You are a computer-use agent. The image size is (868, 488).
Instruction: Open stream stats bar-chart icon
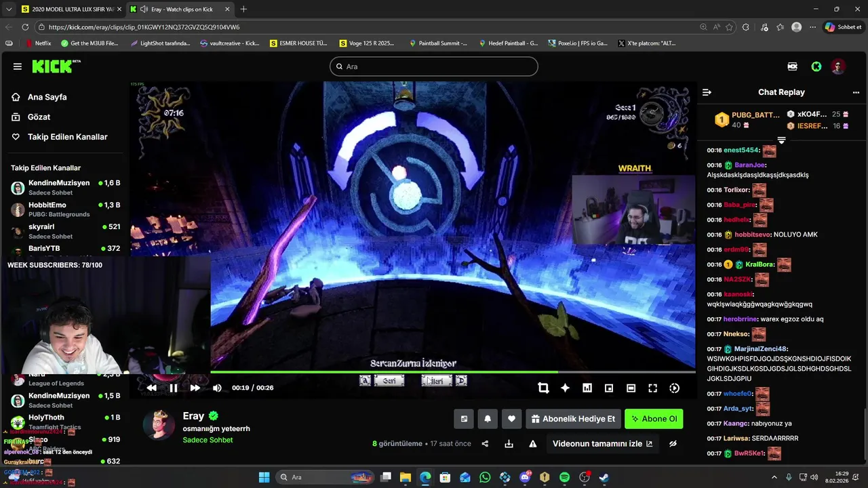click(x=587, y=388)
